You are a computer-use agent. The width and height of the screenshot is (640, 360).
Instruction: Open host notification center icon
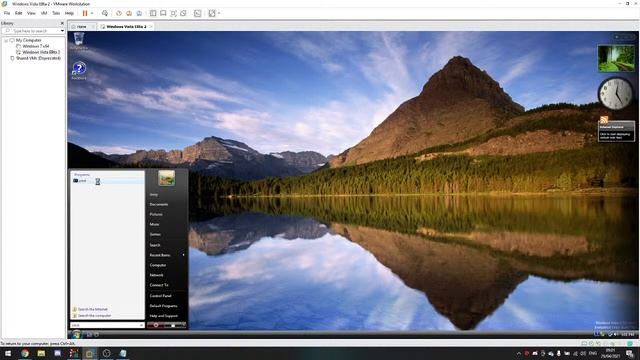pyautogui.click(x=630, y=353)
